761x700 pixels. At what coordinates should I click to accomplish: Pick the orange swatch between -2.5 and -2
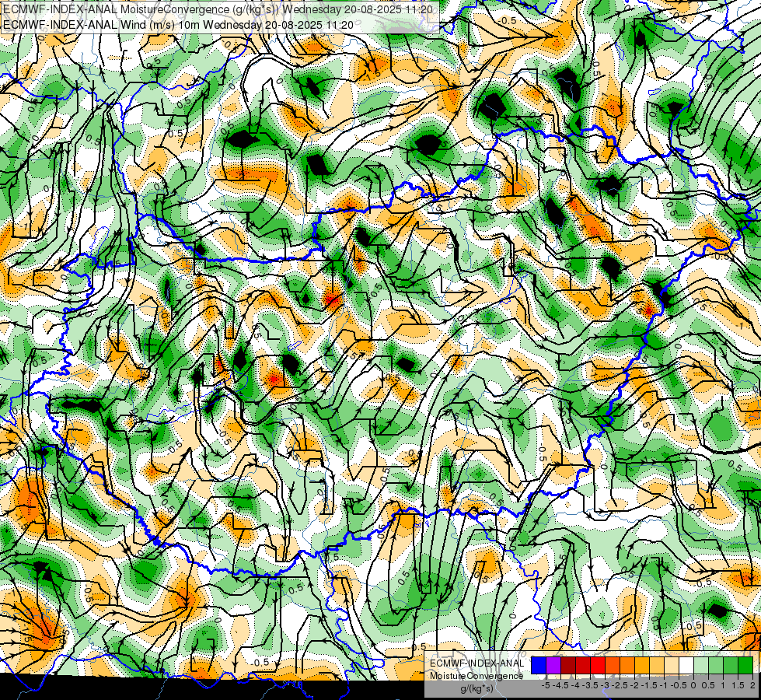pyautogui.click(x=627, y=666)
